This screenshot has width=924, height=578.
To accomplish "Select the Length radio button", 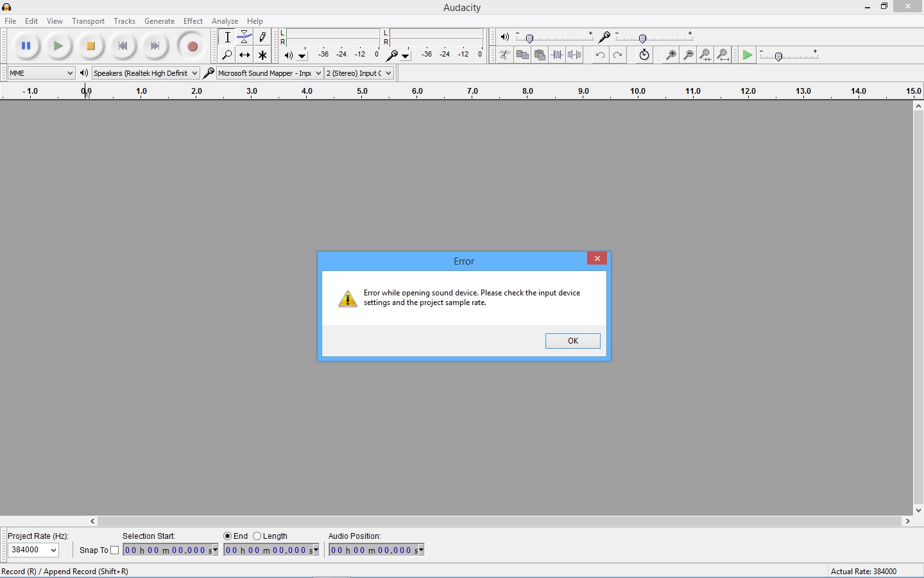I will point(257,536).
